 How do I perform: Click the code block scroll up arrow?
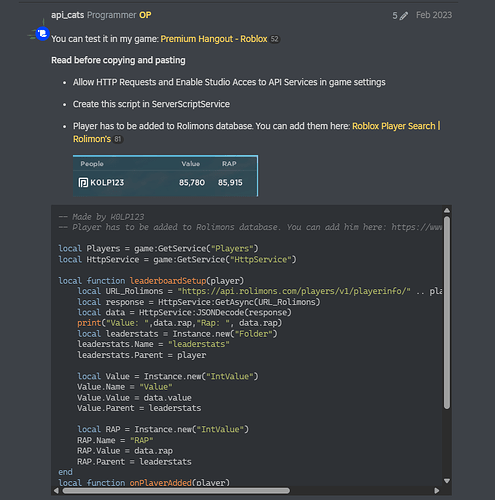pos(447,210)
